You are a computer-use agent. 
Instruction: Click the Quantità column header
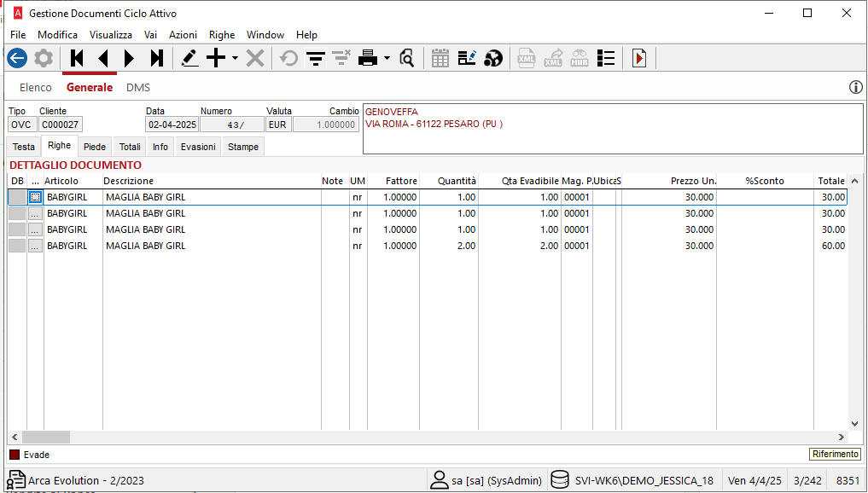click(457, 181)
